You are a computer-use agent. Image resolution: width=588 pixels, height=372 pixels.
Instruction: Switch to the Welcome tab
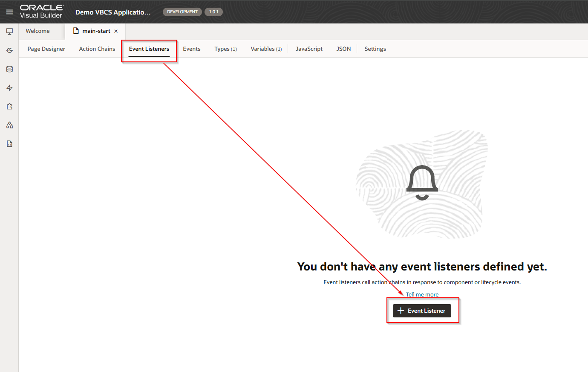tap(37, 31)
